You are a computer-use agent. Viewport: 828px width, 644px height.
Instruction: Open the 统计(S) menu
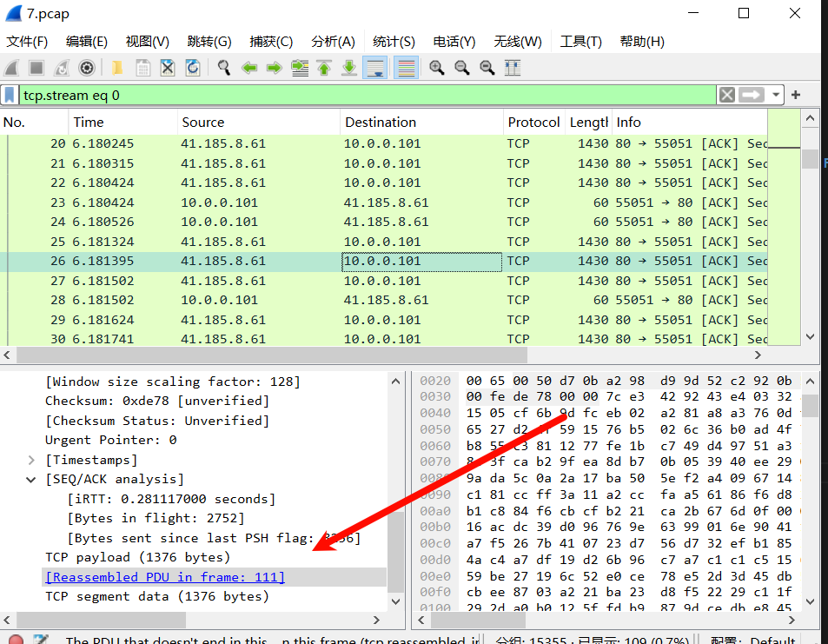394,42
